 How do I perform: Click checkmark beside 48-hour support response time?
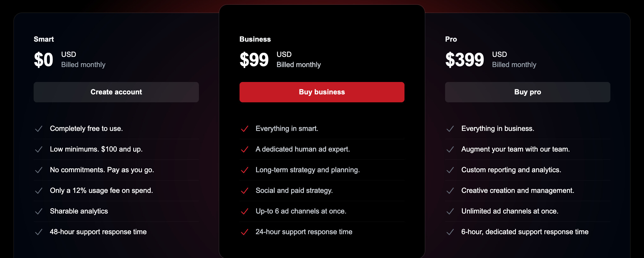(39, 232)
